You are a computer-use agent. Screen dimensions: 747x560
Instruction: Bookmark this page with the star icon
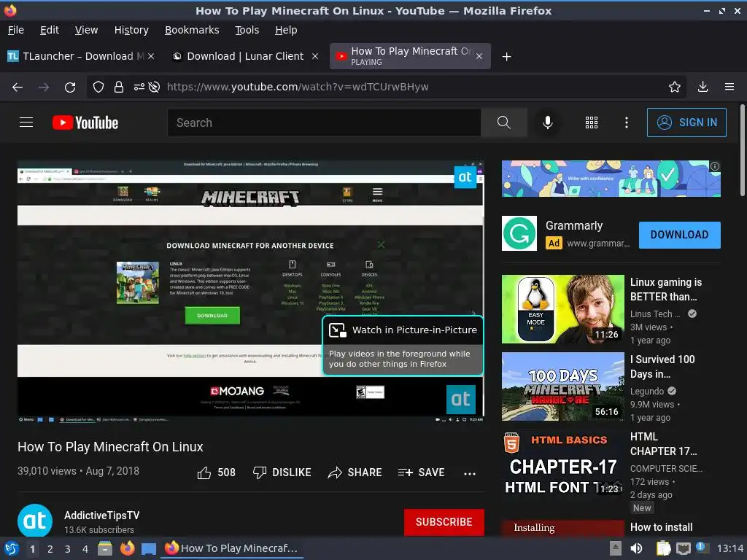674,87
